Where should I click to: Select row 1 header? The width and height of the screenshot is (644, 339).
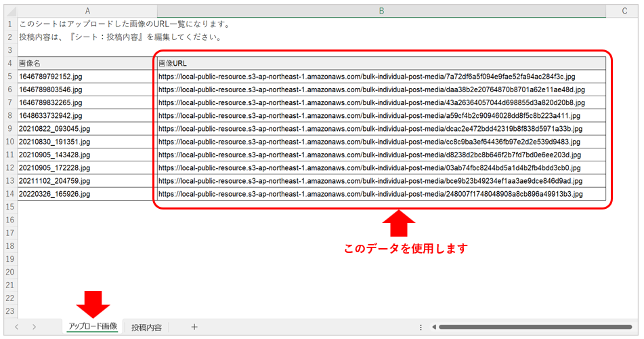coord(10,24)
